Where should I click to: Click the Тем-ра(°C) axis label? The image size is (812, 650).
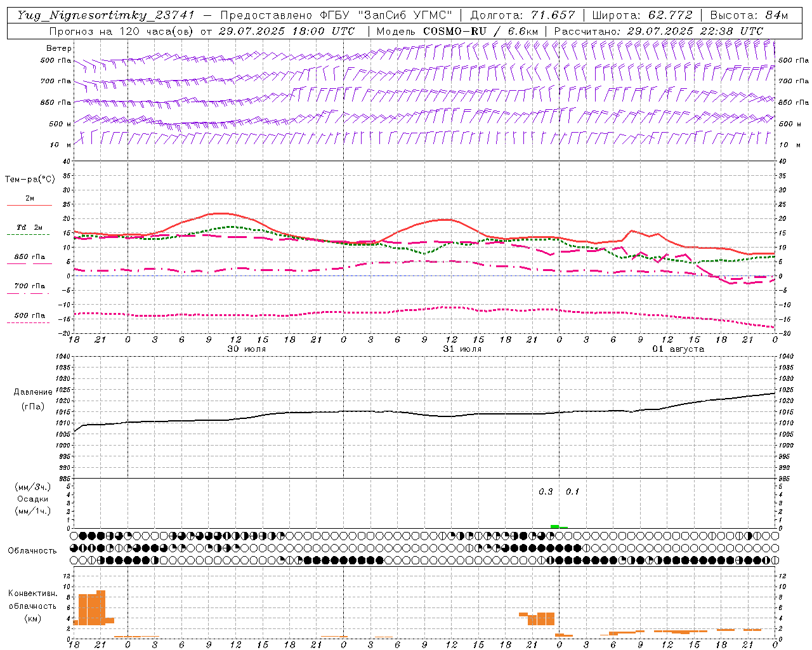30,180
